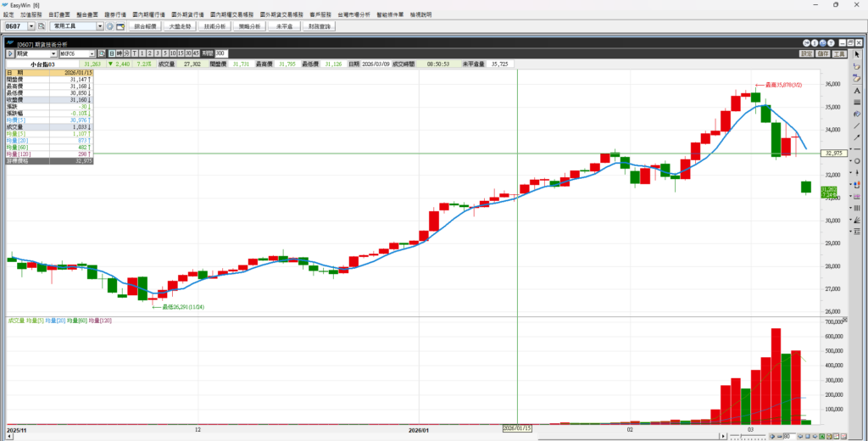Open the 台灣市場分析 menu

click(350, 14)
